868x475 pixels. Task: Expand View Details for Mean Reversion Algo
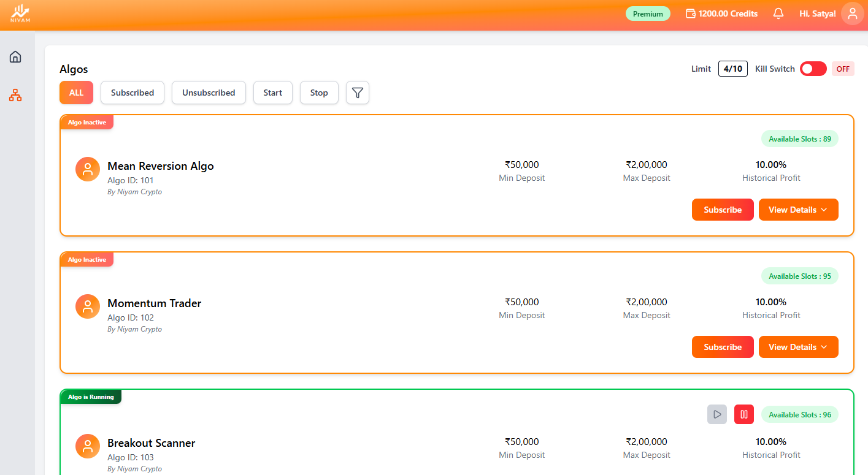coord(798,210)
